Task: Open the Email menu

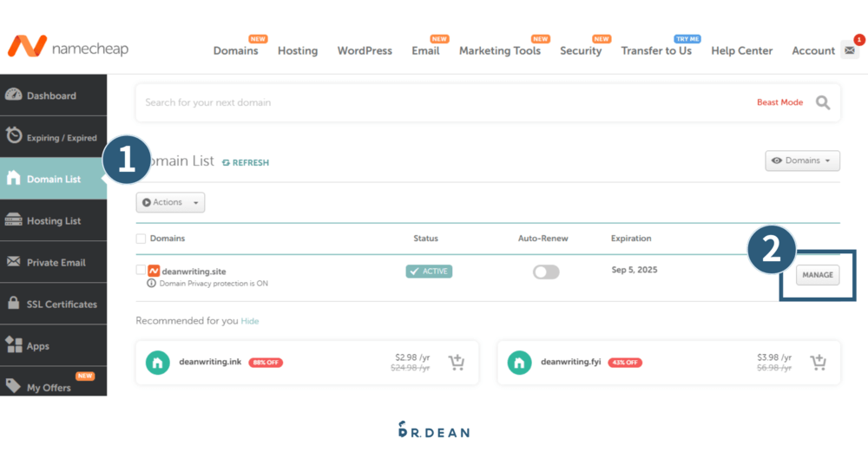Action: [425, 50]
